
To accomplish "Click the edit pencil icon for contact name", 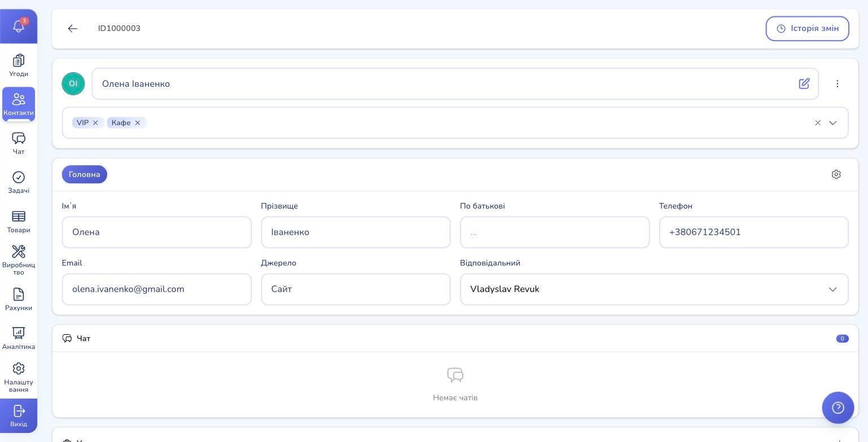I will click(804, 84).
